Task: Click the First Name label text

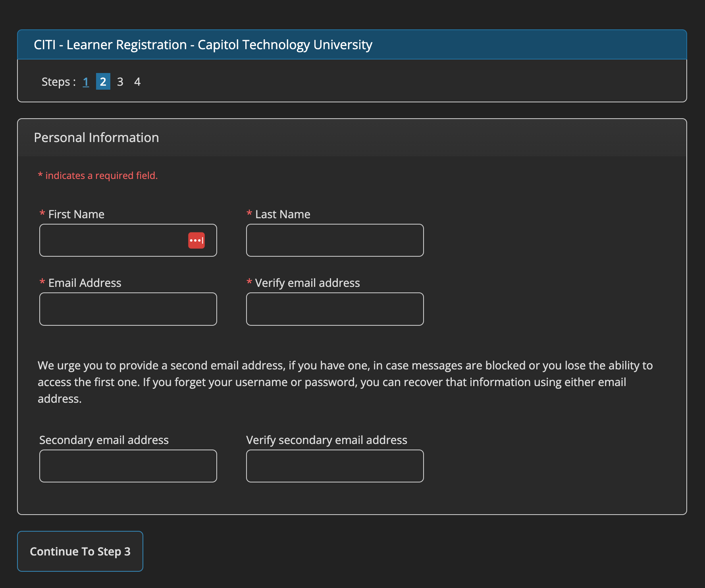Action: [x=76, y=214]
